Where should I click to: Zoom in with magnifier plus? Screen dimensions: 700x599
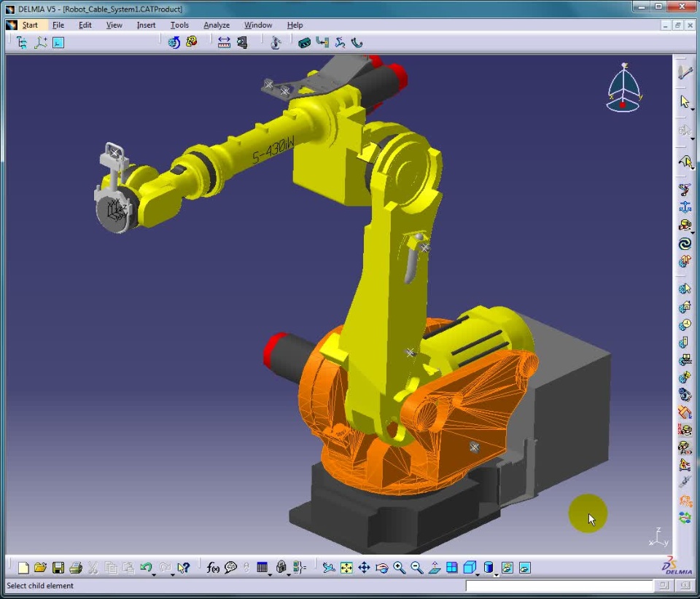click(400, 568)
